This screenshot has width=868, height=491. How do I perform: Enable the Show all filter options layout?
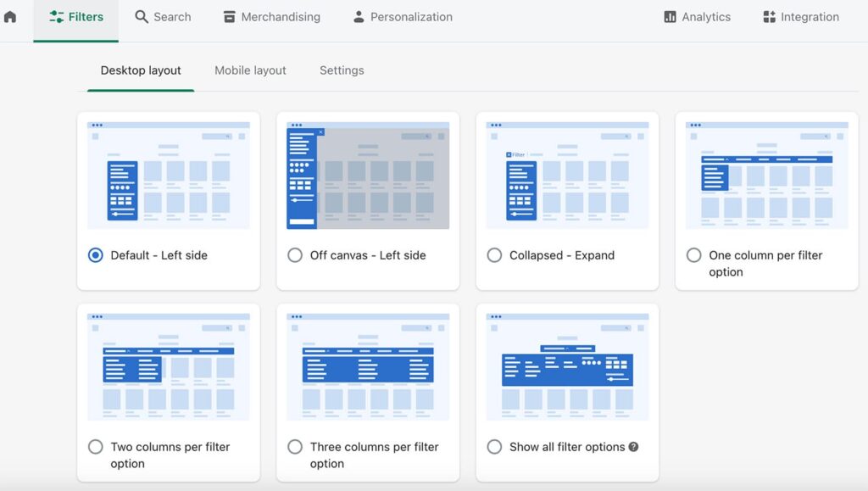click(x=494, y=447)
